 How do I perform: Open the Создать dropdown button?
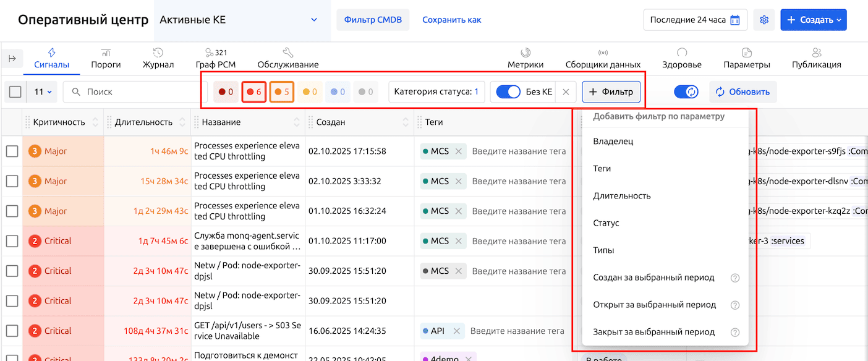pyautogui.click(x=813, y=20)
